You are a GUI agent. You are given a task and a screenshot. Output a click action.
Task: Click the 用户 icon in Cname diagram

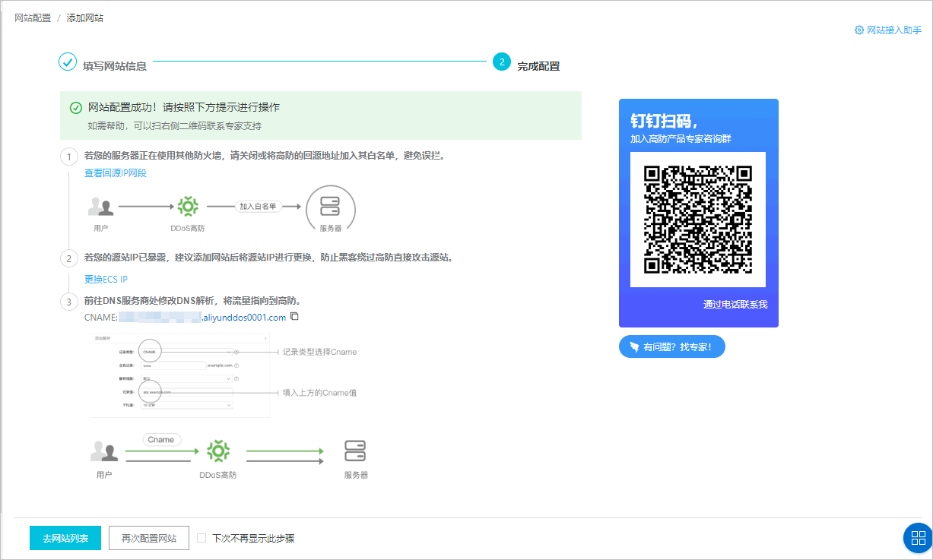(104, 451)
